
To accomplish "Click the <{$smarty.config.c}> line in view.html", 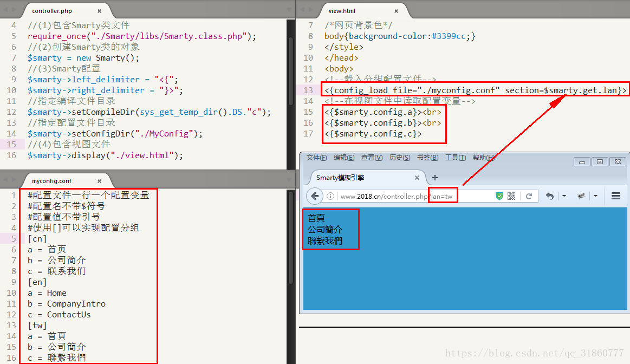I will (373, 134).
